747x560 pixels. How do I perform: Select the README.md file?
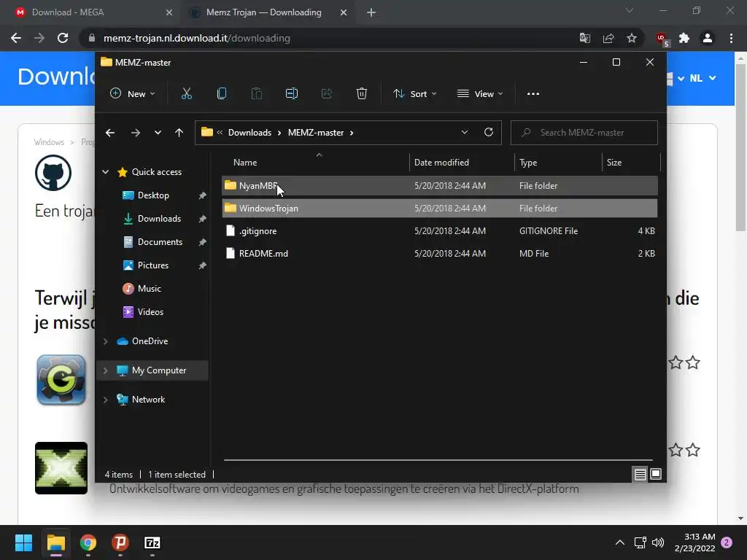[x=440, y=253]
